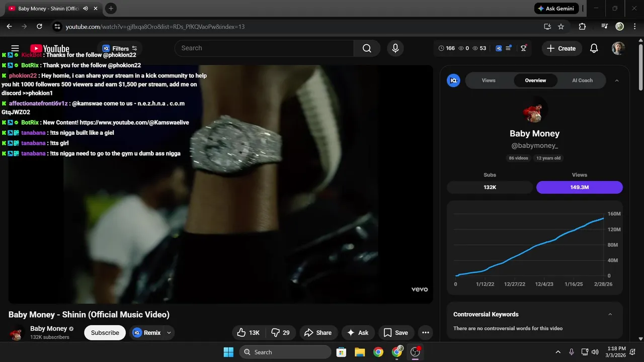
Task: Toggle the Filters option near the logo
Action: (x=120, y=49)
